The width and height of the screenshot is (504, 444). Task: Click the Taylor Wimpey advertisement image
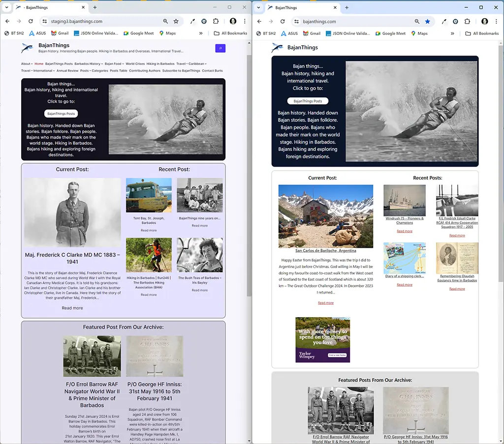(323, 340)
